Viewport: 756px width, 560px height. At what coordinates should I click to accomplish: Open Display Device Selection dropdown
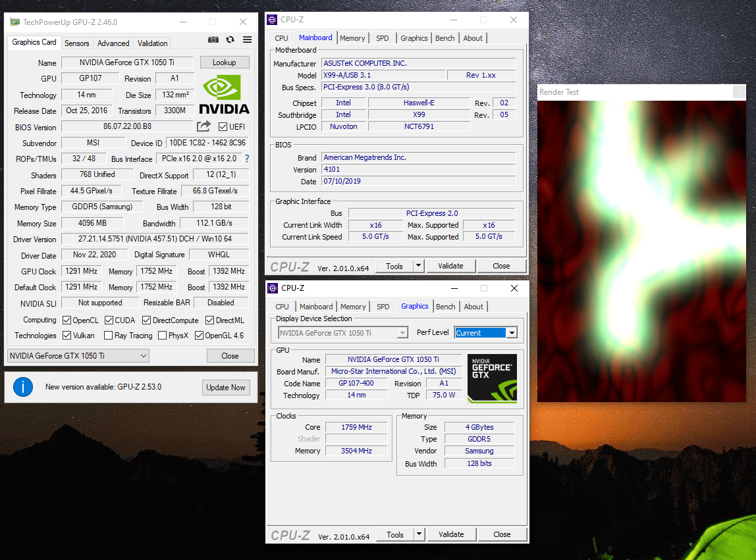[402, 333]
